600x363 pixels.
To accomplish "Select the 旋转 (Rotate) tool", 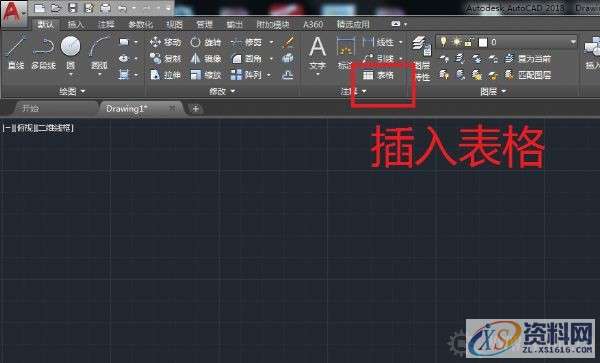I will click(x=206, y=42).
